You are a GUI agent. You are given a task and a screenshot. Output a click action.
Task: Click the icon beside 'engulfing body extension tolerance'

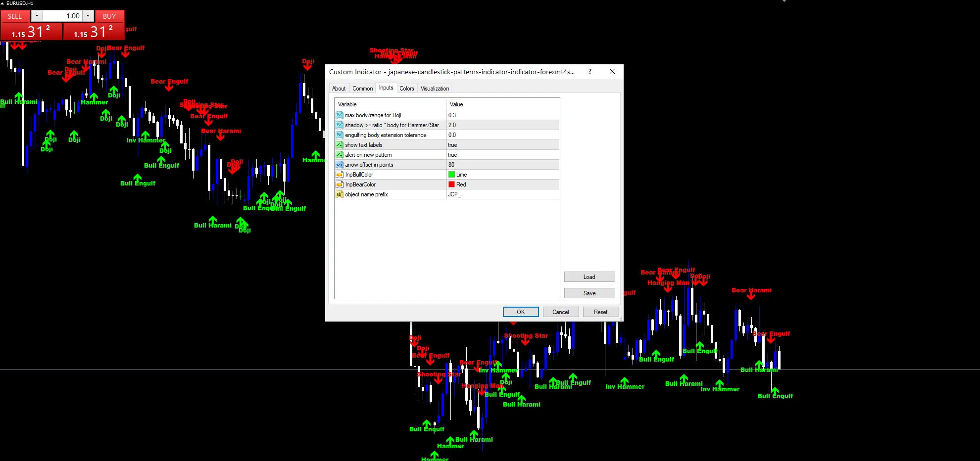(x=339, y=135)
